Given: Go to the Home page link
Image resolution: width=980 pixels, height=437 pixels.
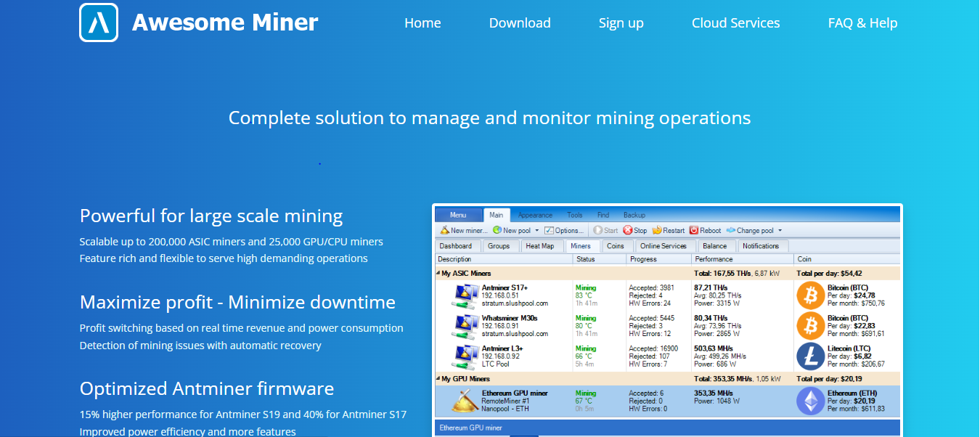Looking at the screenshot, I should [422, 23].
